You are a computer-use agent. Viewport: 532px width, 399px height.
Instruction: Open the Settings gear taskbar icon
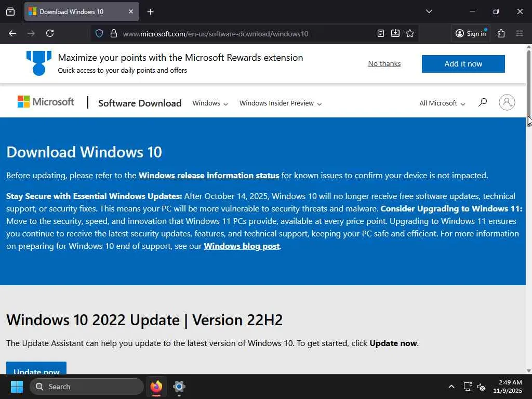179,387
